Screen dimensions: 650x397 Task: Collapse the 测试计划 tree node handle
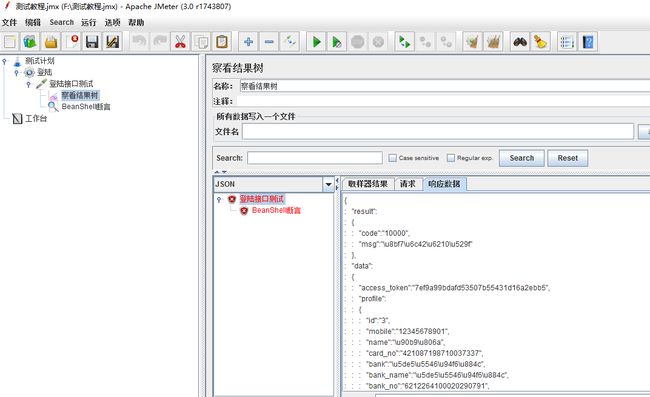click(5, 61)
